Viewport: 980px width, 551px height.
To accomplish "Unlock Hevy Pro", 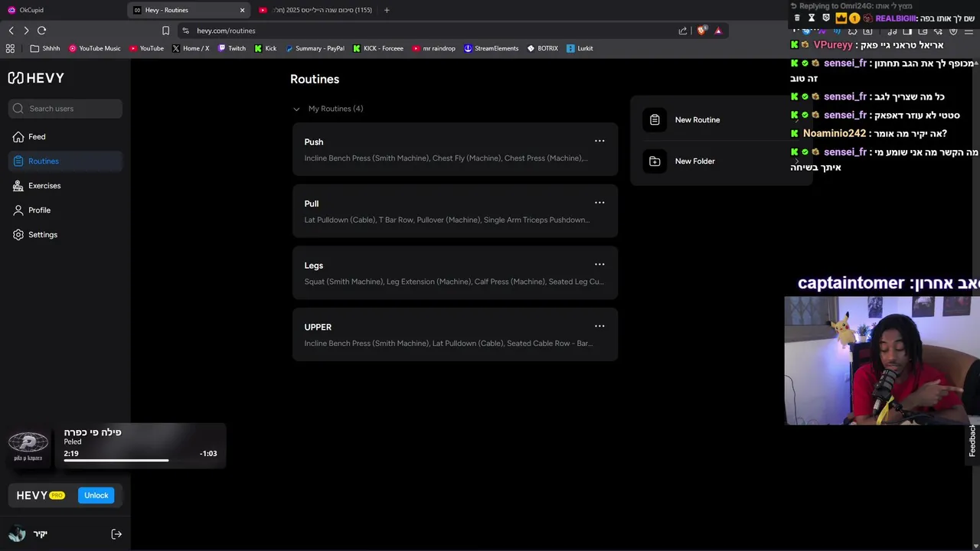I will tap(96, 495).
